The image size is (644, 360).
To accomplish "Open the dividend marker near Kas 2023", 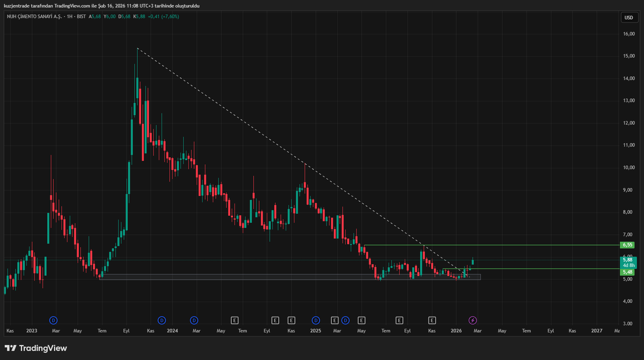I will tap(162, 320).
